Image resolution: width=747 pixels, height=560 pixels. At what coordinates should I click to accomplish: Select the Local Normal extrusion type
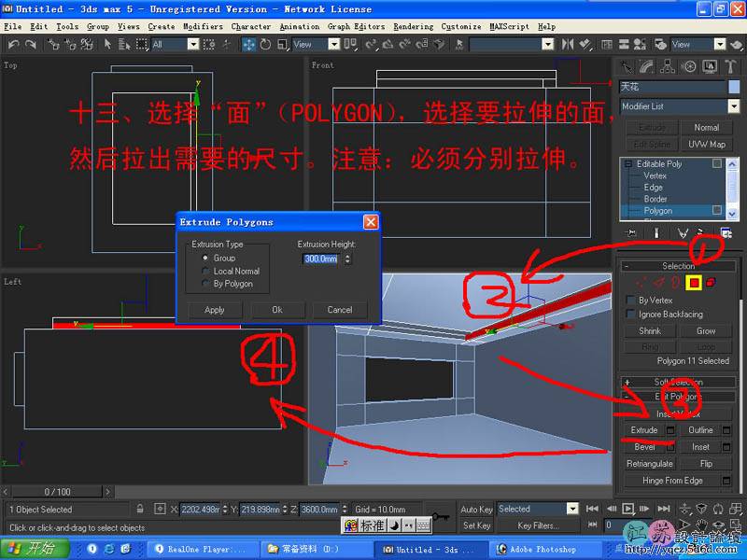[x=205, y=271]
